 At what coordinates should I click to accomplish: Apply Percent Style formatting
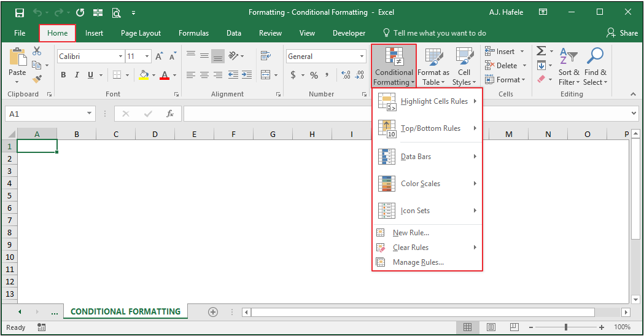coord(314,75)
